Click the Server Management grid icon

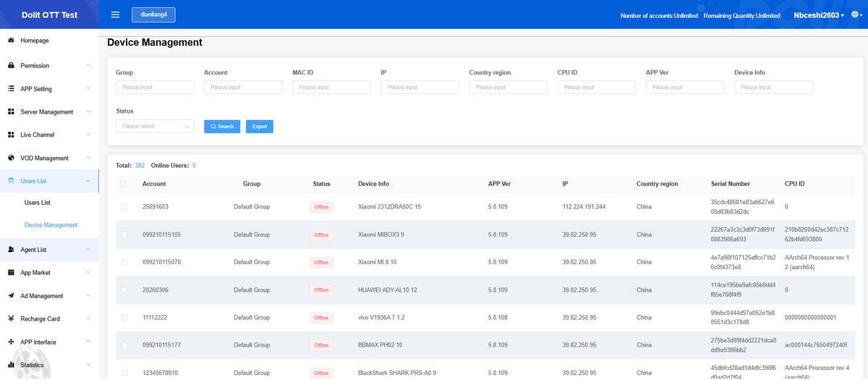pos(12,112)
